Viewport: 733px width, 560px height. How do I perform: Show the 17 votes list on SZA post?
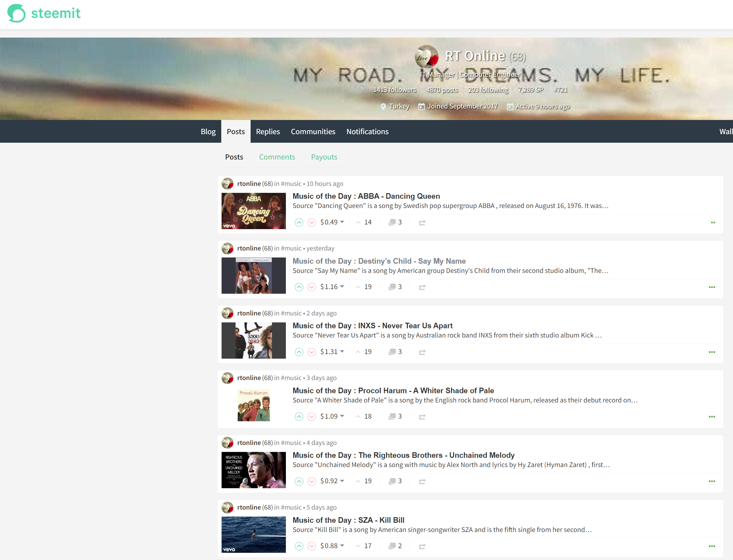point(364,546)
